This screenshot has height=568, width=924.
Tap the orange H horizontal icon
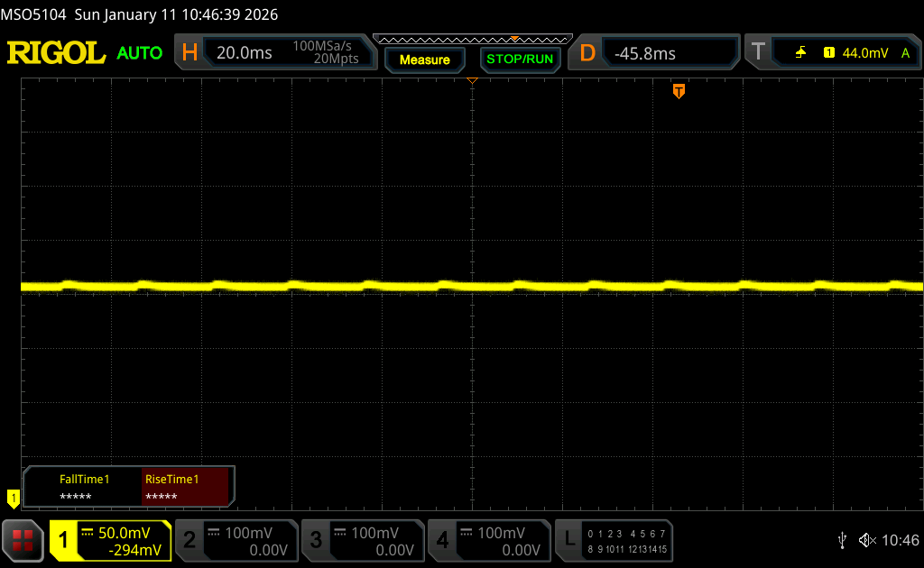pyautogui.click(x=189, y=53)
